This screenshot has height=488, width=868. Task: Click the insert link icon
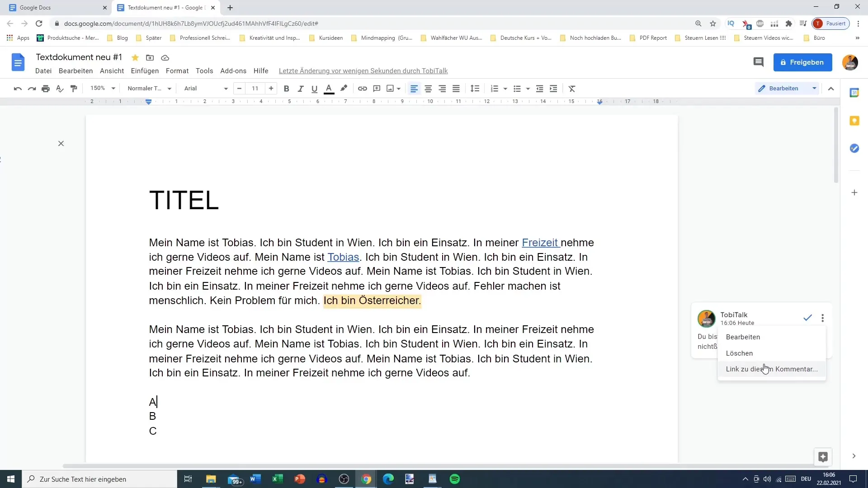[x=363, y=88]
